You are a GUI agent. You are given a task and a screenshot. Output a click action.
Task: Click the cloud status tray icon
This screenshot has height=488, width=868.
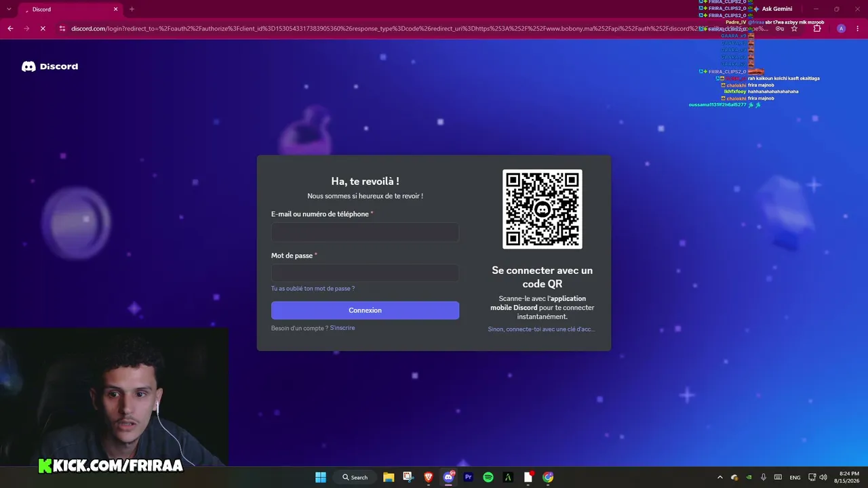(x=734, y=477)
